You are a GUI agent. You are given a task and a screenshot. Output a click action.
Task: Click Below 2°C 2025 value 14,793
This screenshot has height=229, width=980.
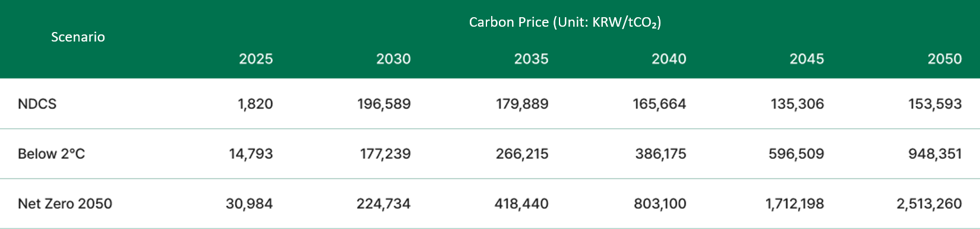(x=251, y=154)
